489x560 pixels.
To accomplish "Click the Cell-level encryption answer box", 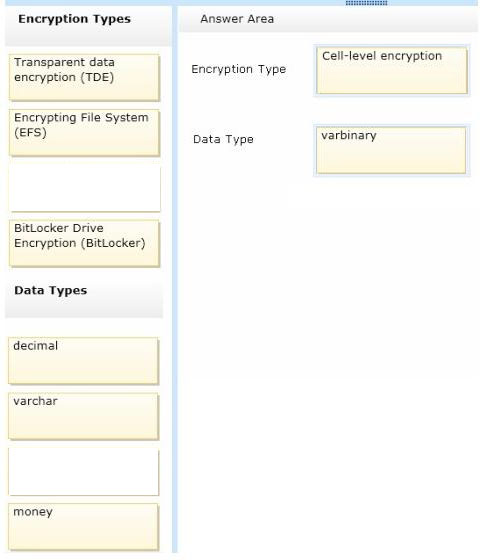I will [392, 71].
